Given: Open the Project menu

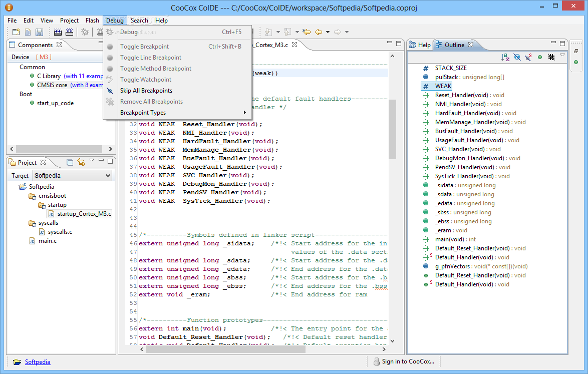Looking at the screenshot, I should click(70, 21).
